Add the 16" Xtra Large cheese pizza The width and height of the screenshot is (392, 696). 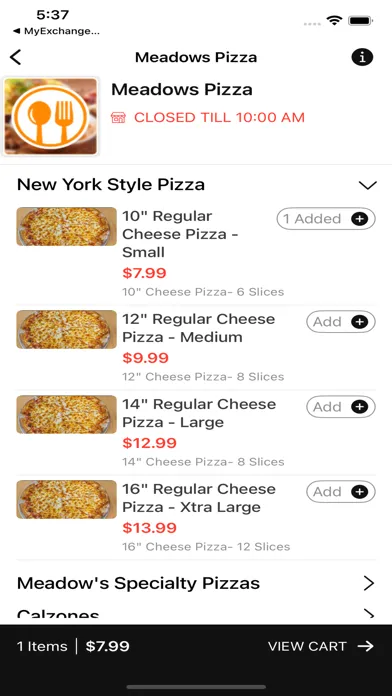point(341,492)
